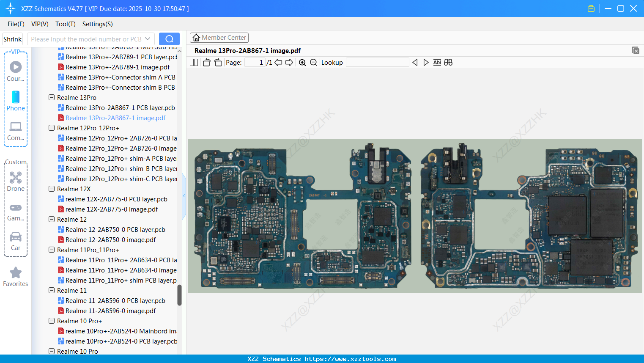Click the binoculars search icon
644x363 pixels.
pyautogui.click(x=448, y=63)
